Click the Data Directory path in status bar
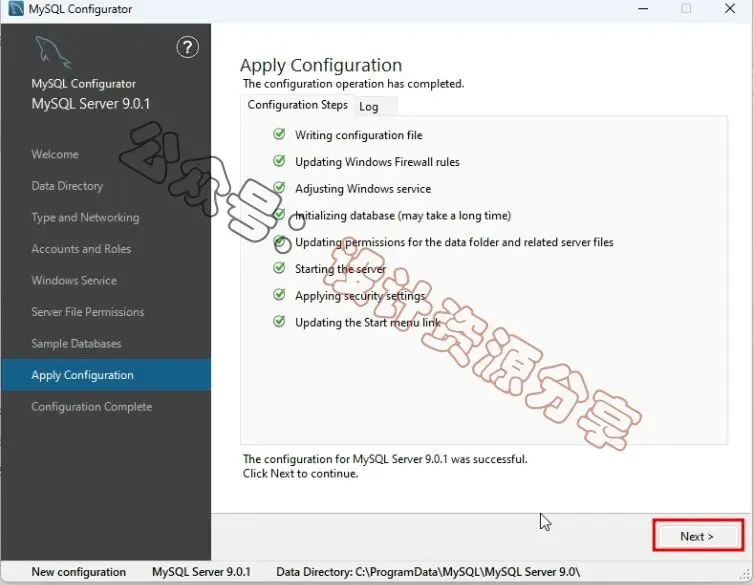The height and width of the screenshot is (585, 754). tap(428, 572)
